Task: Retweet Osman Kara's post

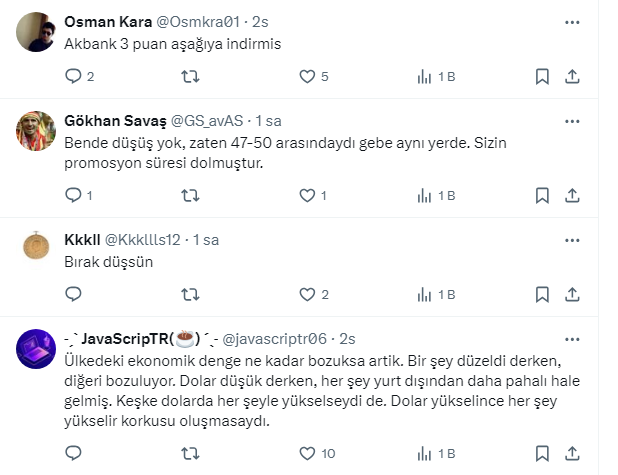Action: point(190,76)
